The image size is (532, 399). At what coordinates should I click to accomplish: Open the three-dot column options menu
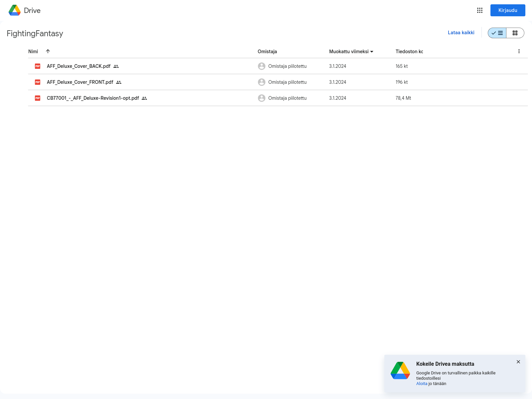point(519,51)
